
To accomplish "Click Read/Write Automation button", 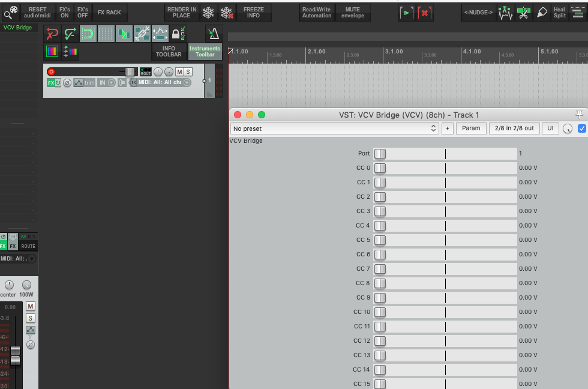I will [317, 13].
